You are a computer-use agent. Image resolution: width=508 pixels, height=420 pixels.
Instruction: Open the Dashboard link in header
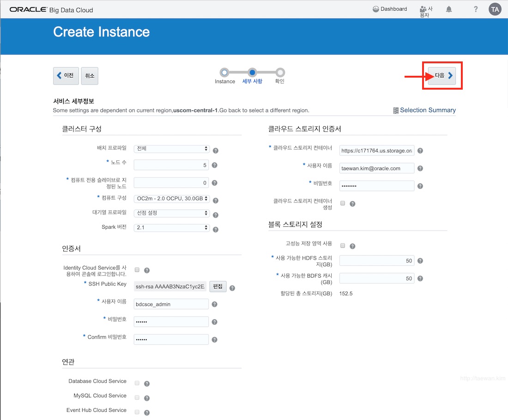point(390,9)
